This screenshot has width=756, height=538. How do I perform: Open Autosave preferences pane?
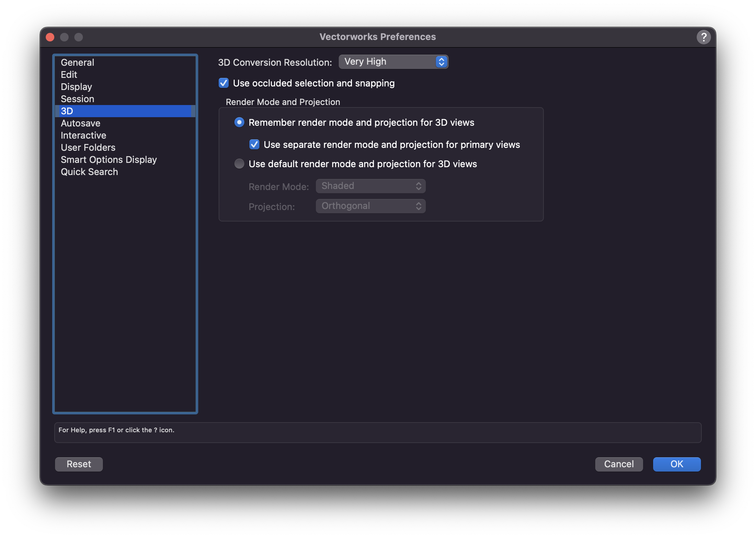pyautogui.click(x=80, y=123)
